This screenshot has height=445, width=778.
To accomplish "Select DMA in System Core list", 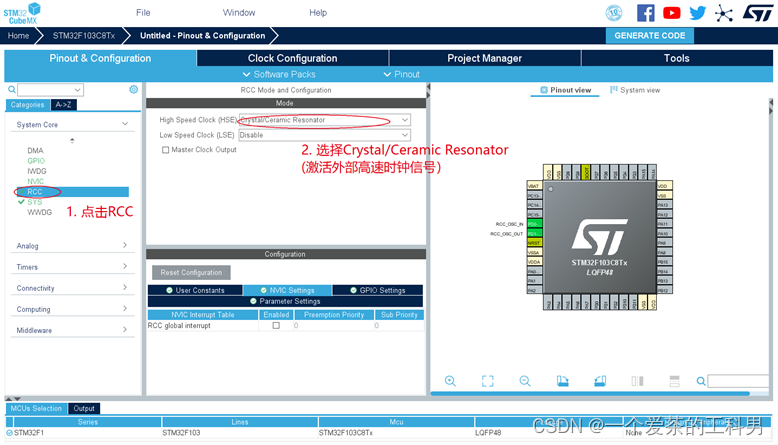I will point(35,150).
